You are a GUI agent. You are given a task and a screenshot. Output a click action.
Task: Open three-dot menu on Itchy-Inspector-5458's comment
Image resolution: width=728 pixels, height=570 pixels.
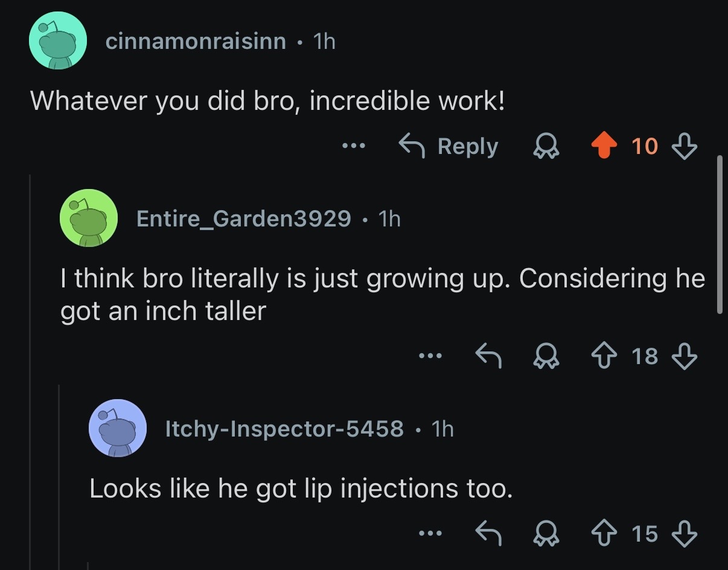pos(431,533)
